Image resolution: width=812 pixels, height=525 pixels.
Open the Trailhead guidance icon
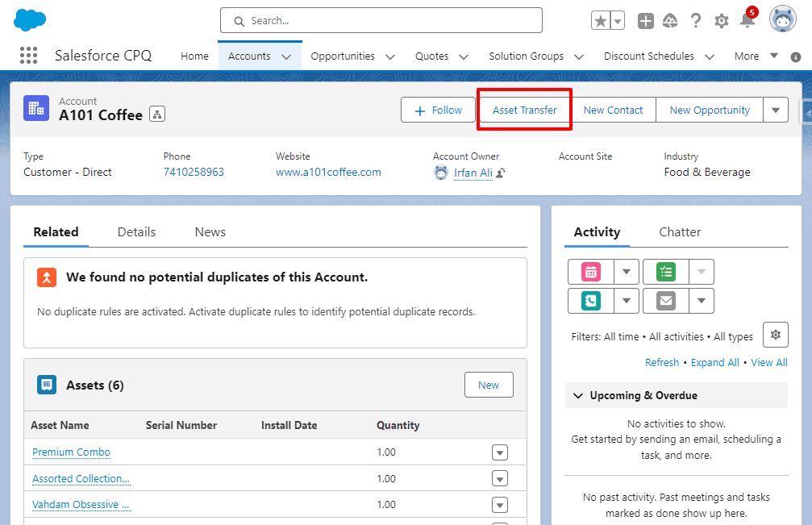pyautogui.click(x=670, y=21)
